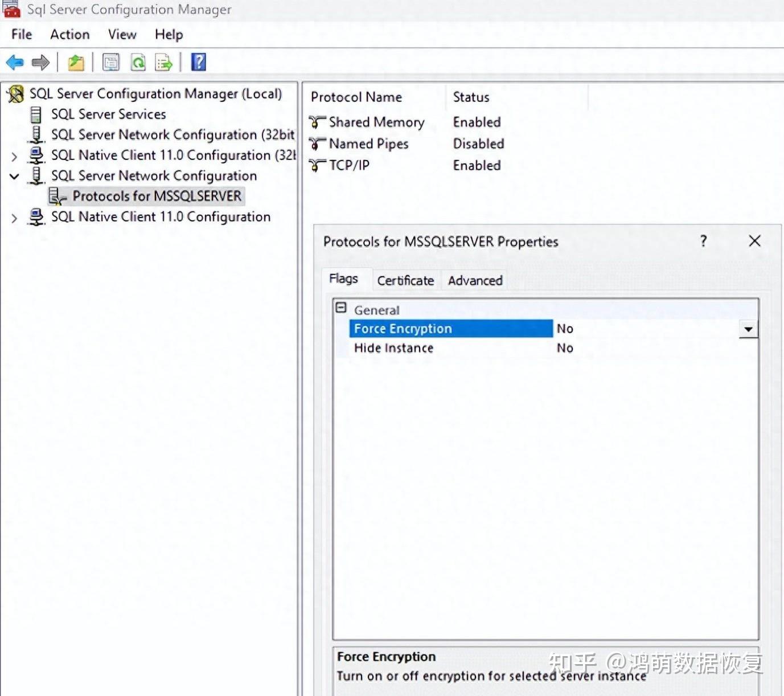The width and height of the screenshot is (784, 696).
Task: Click the back navigation arrow in the toolbar
Action: click(14, 62)
